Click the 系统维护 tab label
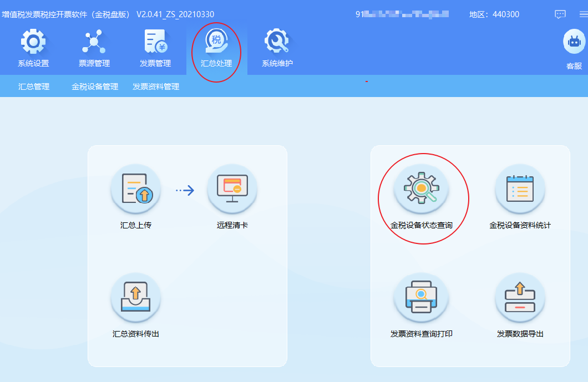 [x=277, y=63]
